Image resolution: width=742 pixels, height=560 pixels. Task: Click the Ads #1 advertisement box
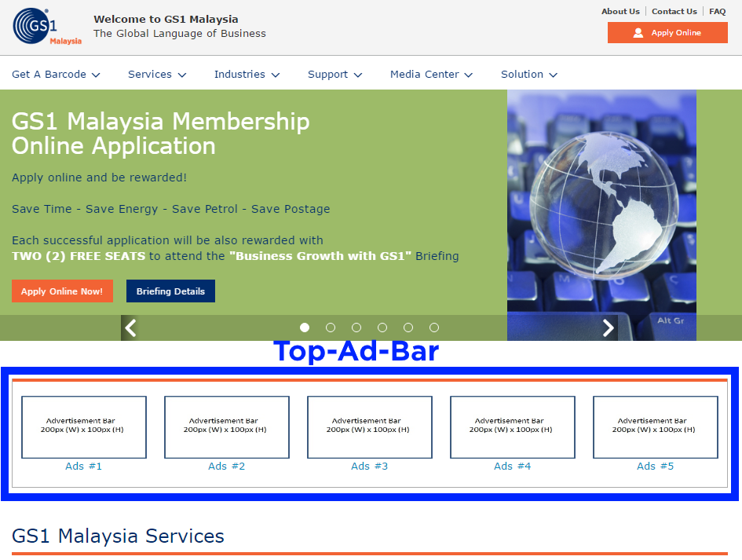[84, 427]
